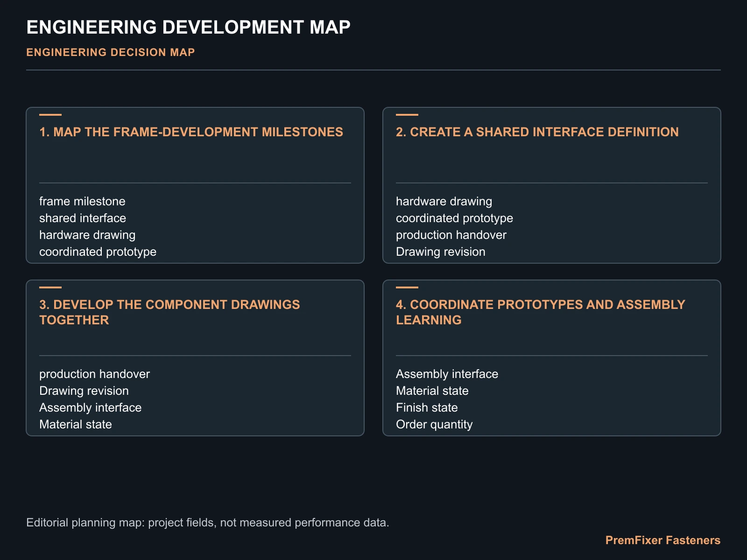Click the "PremFixer Fasteners" brand label
Viewport: 747px width, 560px height.
(x=663, y=540)
